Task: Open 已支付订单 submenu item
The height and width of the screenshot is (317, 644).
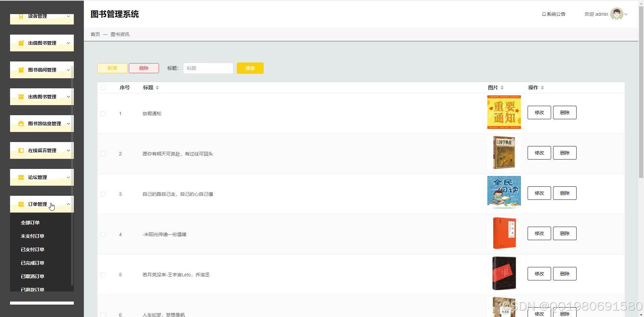Action: coord(33,250)
